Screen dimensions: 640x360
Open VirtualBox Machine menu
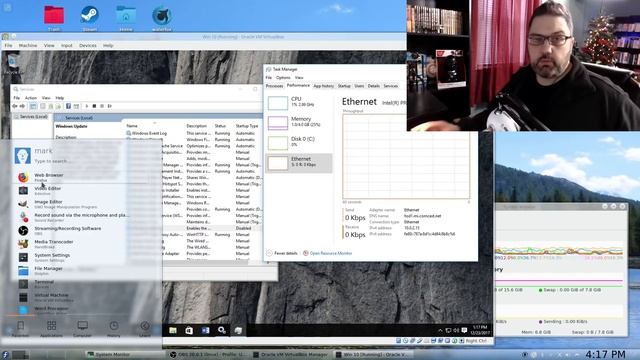point(28,45)
